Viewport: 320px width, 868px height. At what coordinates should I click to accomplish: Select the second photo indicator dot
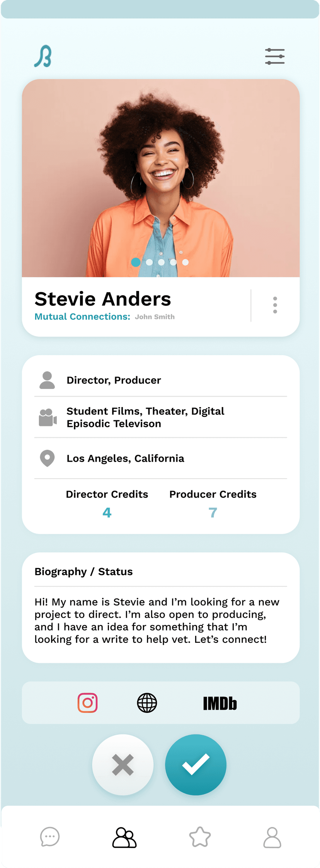point(149,262)
